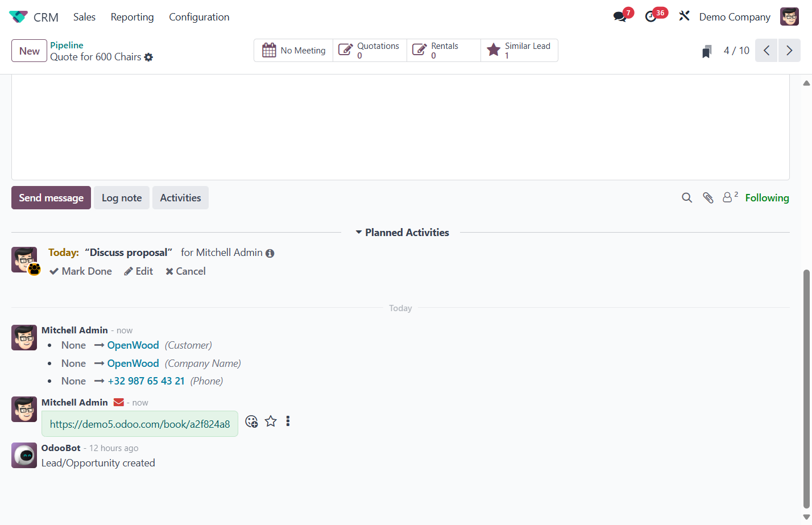
Task: Open the user avatar menu
Action: point(789,16)
